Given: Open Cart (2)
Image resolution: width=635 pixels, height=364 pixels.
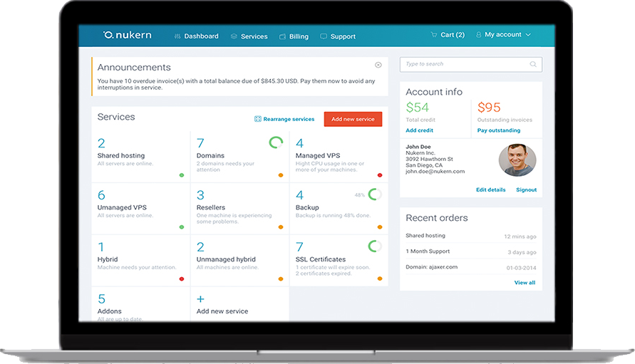Looking at the screenshot, I should click(x=448, y=35).
